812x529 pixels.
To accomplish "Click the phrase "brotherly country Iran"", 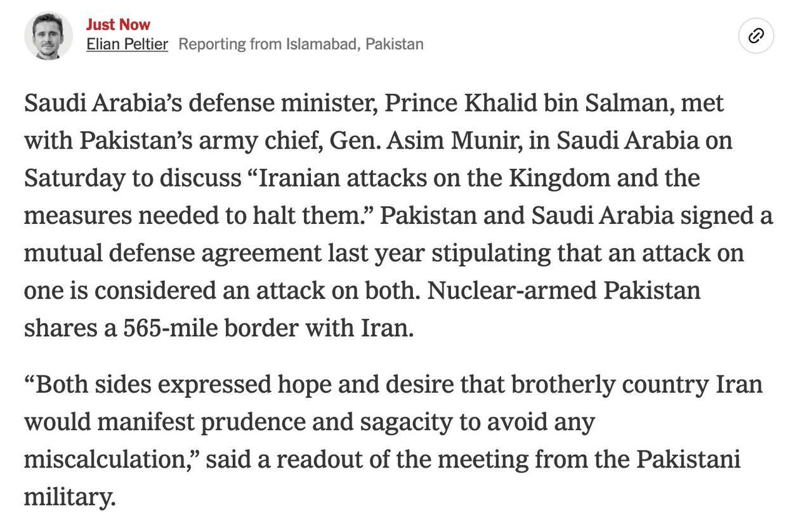I will click(636, 384).
